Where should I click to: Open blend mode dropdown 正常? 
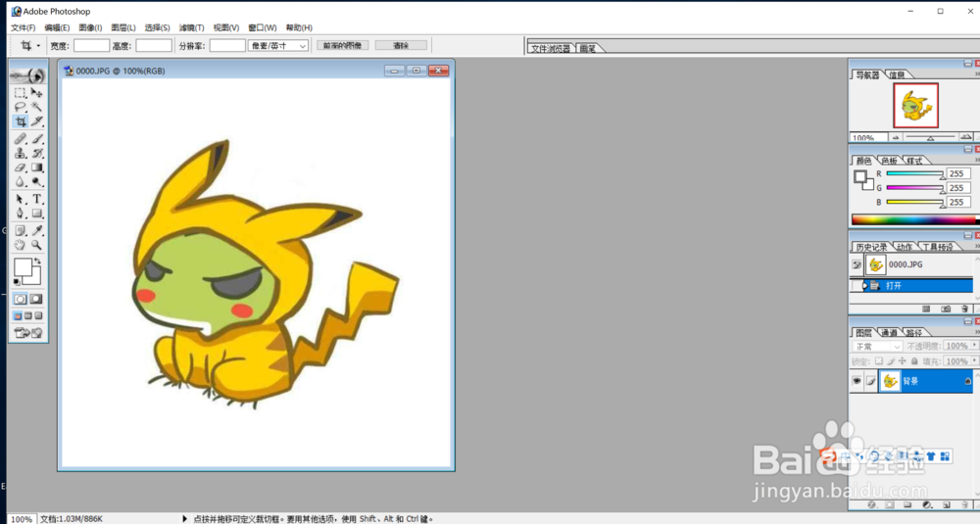877,346
